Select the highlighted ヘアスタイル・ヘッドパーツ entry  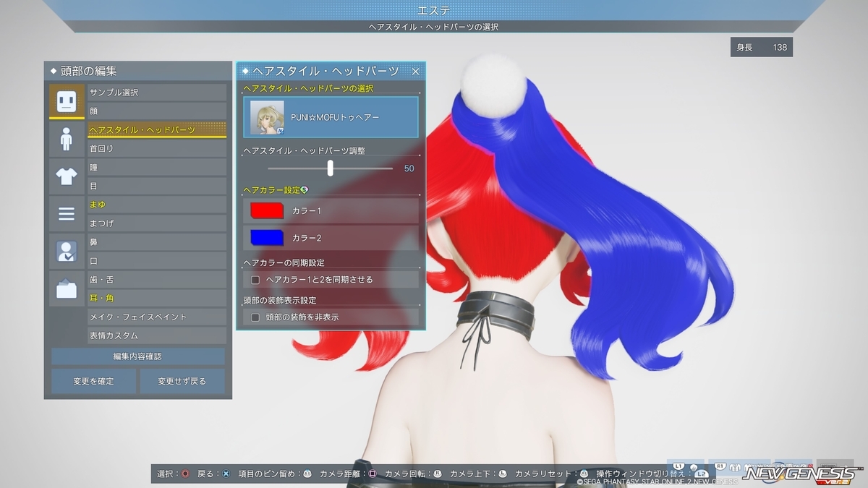coord(157,130)
